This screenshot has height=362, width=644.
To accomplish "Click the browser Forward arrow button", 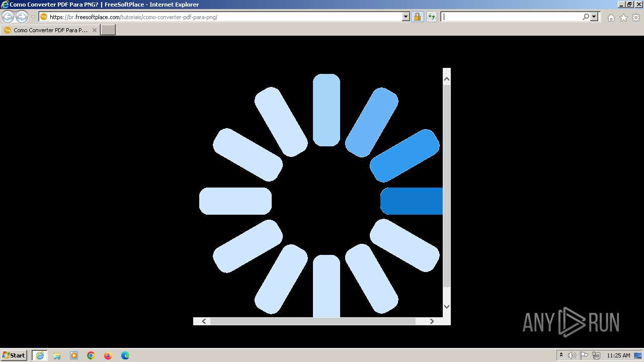I will [x=22, y=17].
